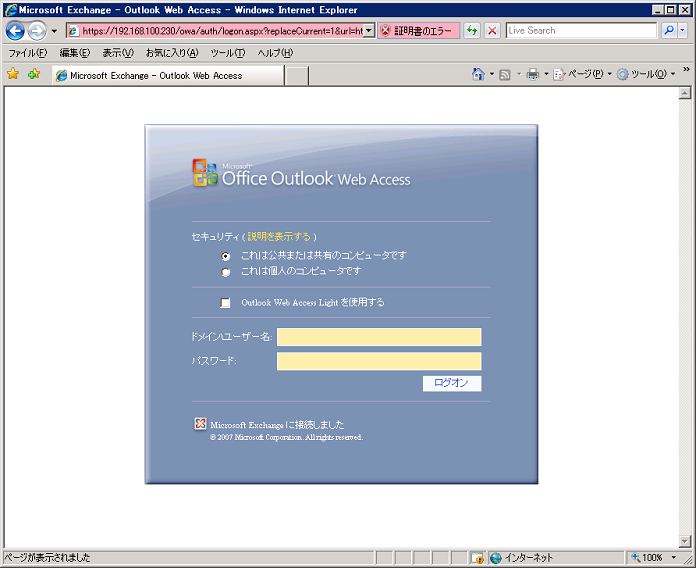Expand the address bar history dropdown

tap(369, 31)
